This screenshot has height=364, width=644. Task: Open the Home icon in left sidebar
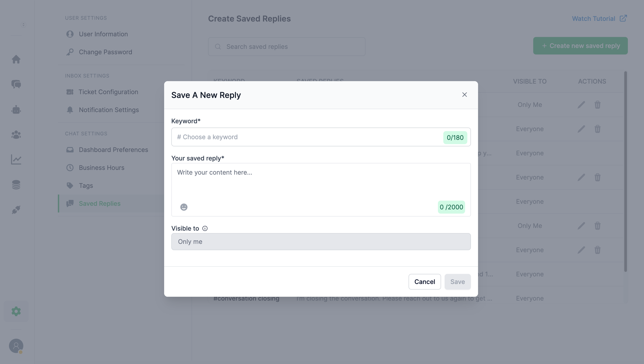(x=16, y=59)
